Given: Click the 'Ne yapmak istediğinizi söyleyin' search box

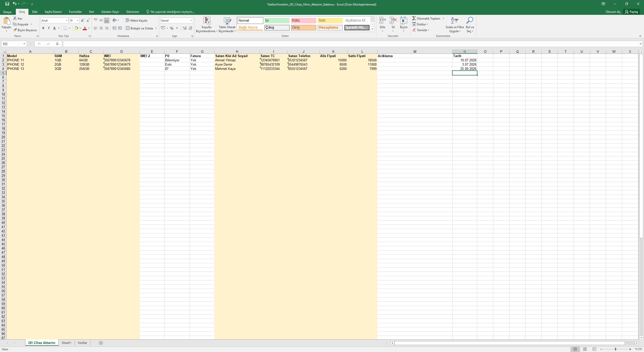Looking at the screenshot, I should point(171,12).
